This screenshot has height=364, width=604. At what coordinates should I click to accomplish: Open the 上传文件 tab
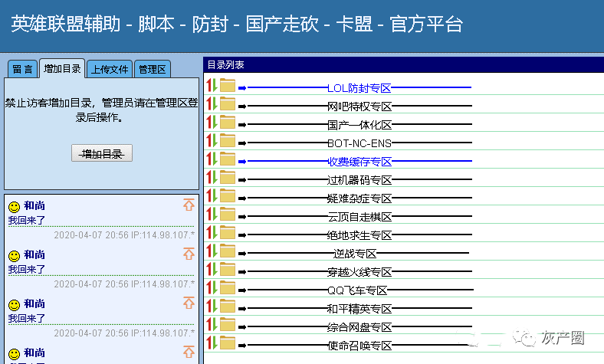click(110, 69)
